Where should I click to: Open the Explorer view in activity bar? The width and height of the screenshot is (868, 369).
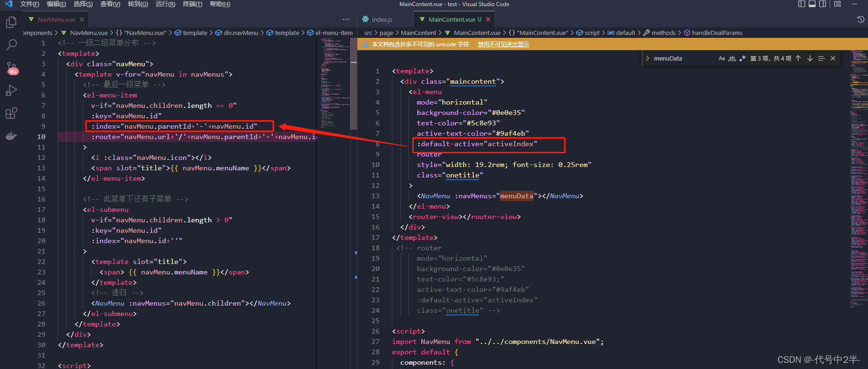tap(11, 22)
